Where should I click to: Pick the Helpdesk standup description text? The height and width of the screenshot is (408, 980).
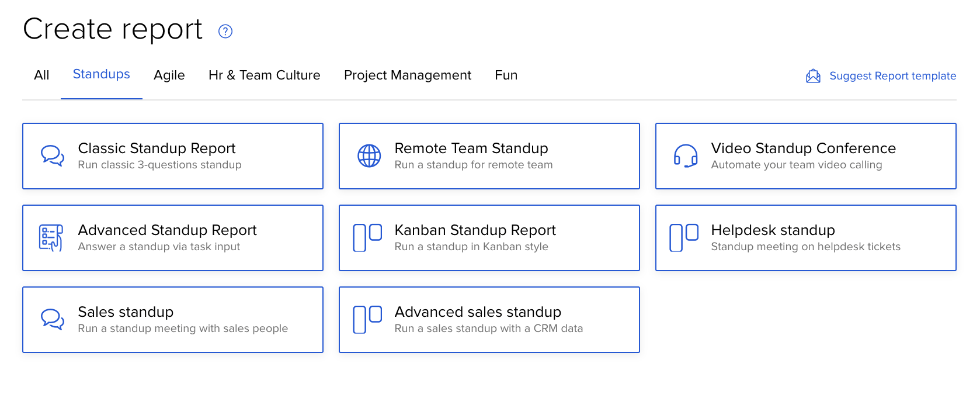[x=805, y=247]
